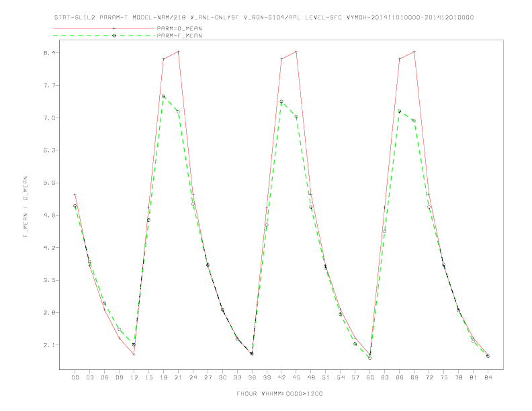The image size is (532, 411).
Task: Pick the F_MEAN circle marker at hour 21
Action: 178,111
